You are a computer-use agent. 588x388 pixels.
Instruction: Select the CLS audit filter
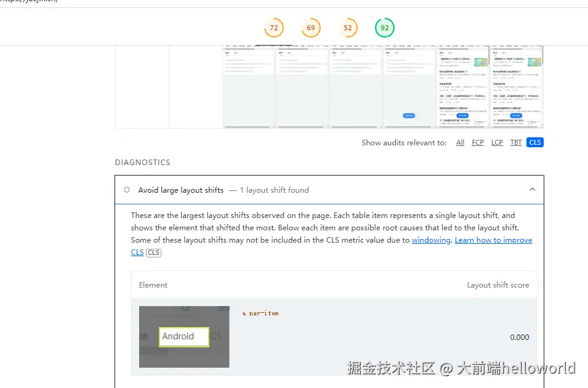click(535, 143)
